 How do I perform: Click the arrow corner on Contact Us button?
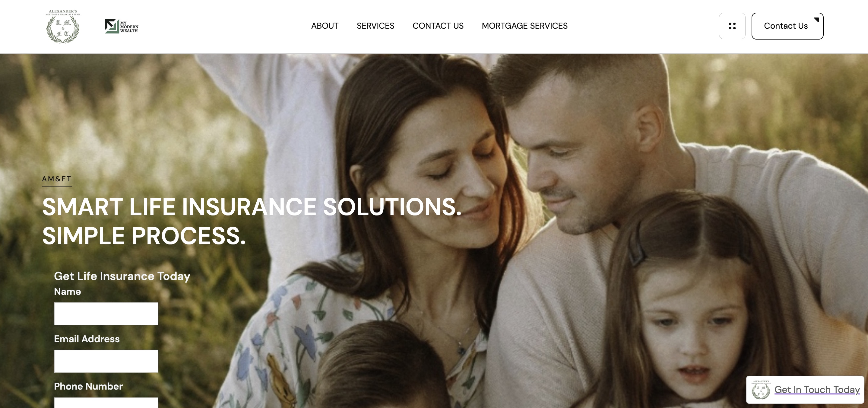pyautogui.click(x=816, y=20)
